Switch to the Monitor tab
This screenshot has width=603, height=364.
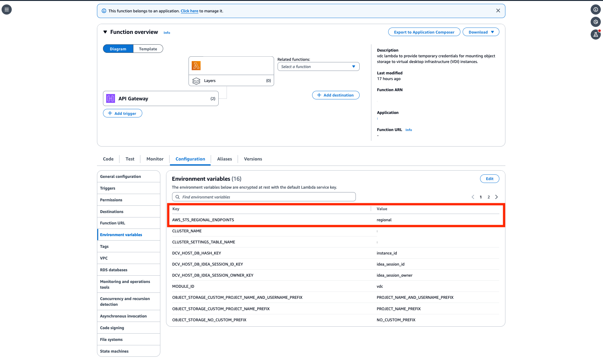tap(155, 159)
